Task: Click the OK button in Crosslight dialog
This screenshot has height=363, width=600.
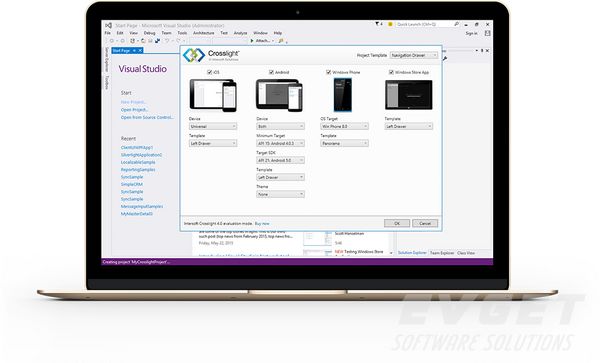Action: 397,223
